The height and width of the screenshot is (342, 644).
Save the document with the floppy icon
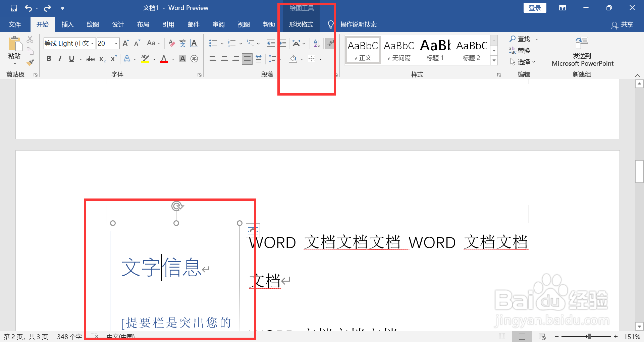point(14,8)
